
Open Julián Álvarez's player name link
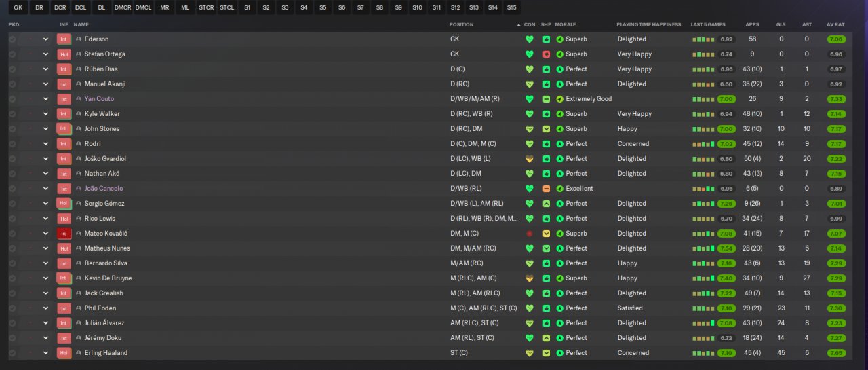(x=104, y=323)
